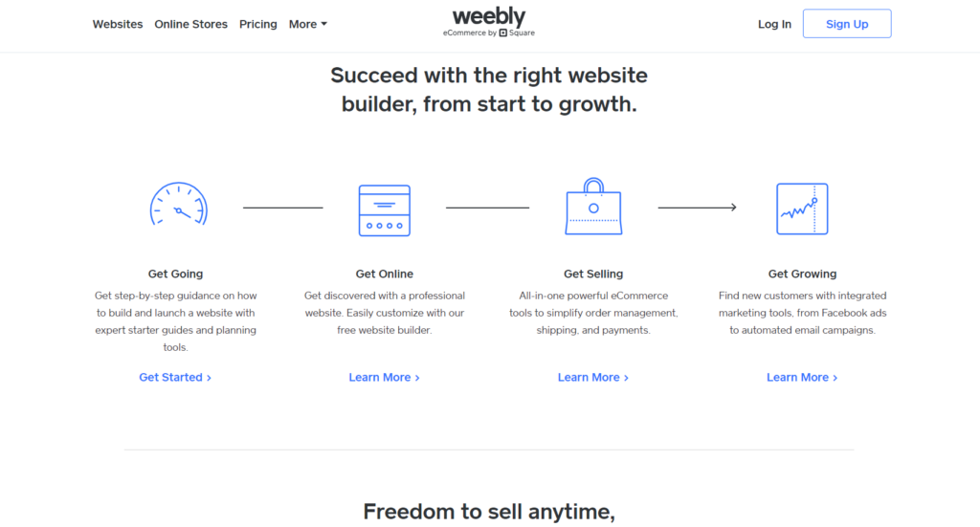
Task: Click the Sign Up button
Action: (x=847, y=24)
